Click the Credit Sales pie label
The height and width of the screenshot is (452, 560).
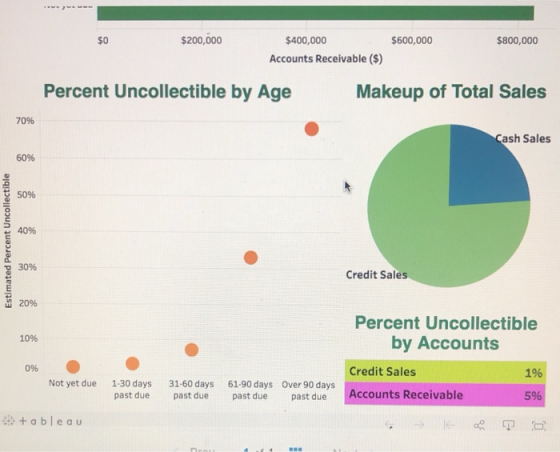pos(376,275)
